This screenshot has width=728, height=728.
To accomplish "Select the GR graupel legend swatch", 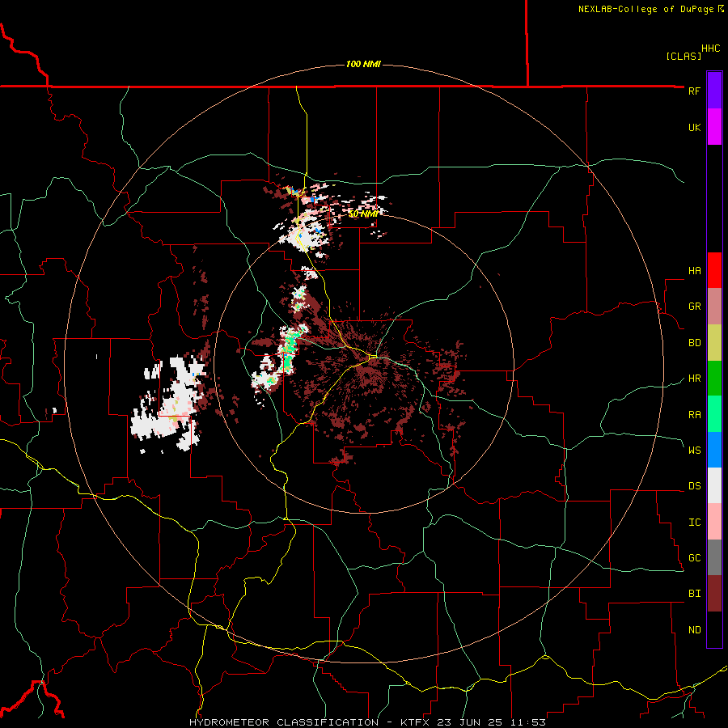I will 714,307.
